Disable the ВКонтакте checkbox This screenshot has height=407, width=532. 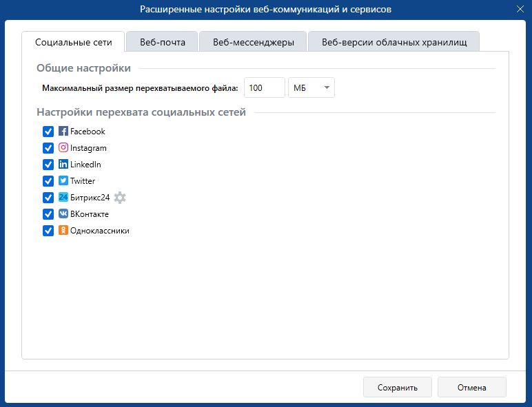click(48, 214)
